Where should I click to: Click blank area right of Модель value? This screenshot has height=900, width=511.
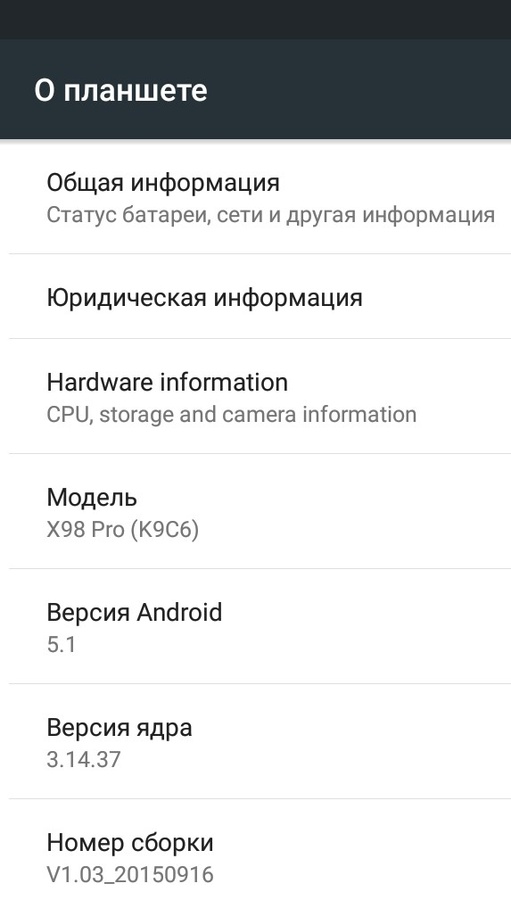pyautogui.click(x=356, y=530)
